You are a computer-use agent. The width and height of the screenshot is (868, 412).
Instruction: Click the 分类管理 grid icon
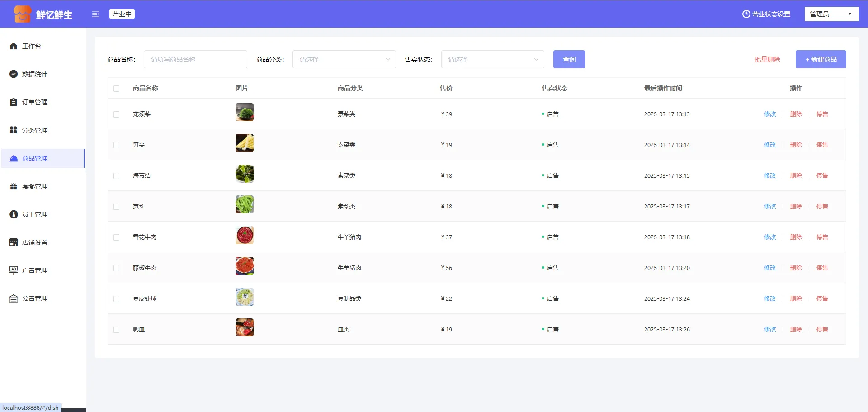14,130
